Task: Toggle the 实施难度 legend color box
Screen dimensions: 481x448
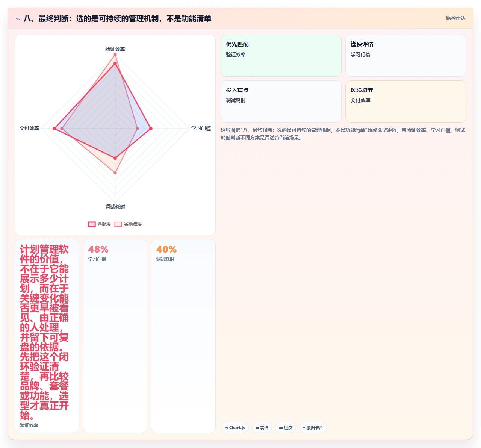Action: coord(118,224)
